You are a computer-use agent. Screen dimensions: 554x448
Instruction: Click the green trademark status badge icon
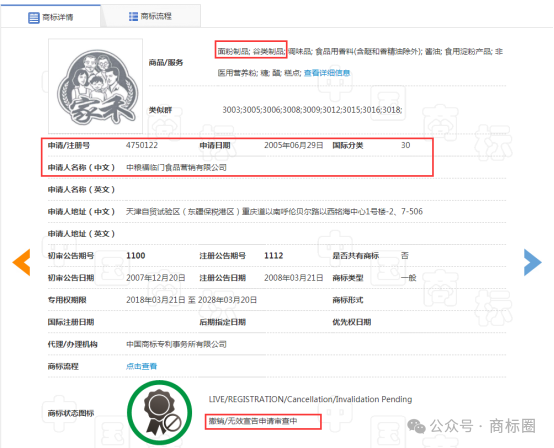pyautogui.click(x=160, y=413)
